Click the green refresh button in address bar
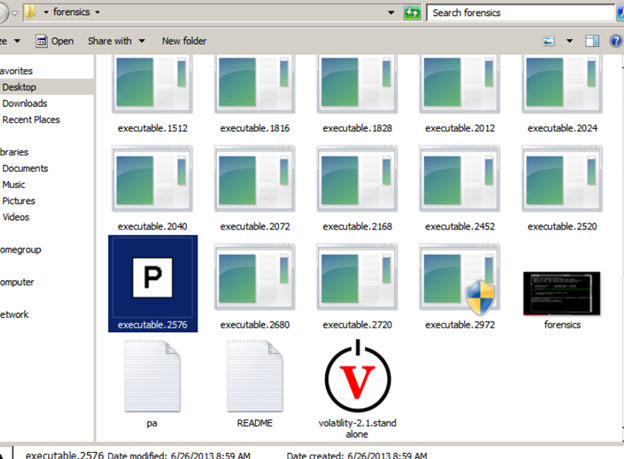The image size is (624, 459). 411,13
